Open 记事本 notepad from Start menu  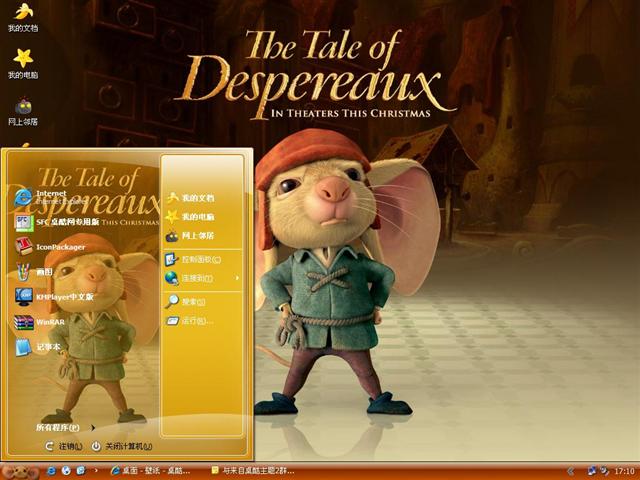point(38,347)
